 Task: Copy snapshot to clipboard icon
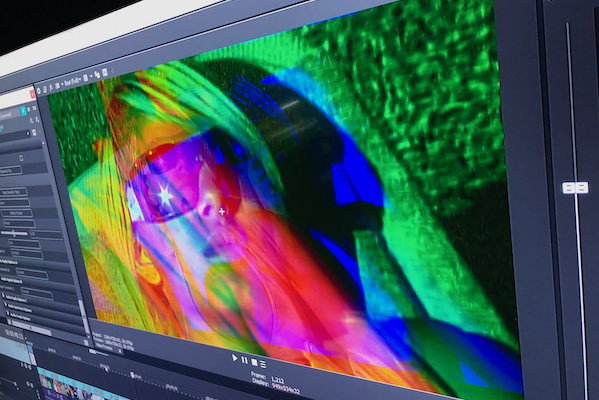point(97,74)
